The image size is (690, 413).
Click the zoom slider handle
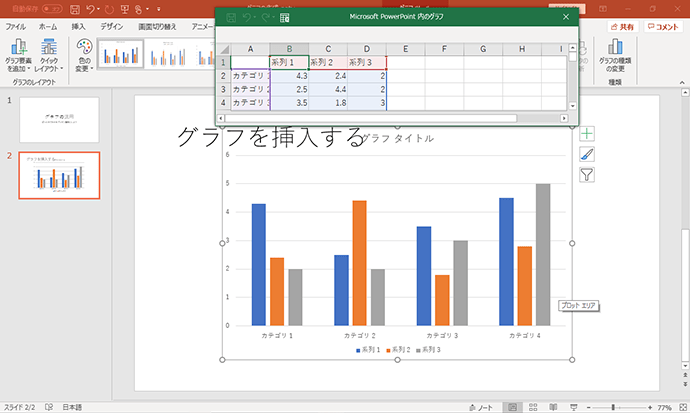click(613, 407)
